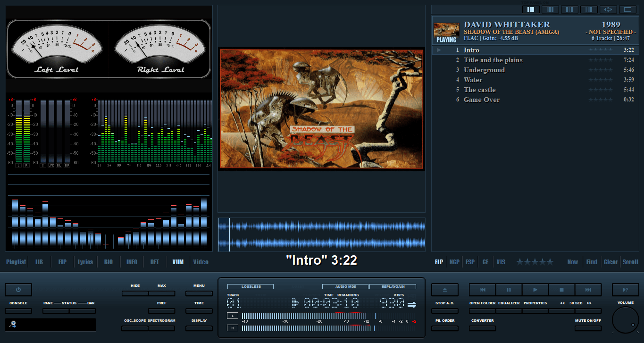Switch to the VUM tab
Screen dimensions: 644x343
click(178, 262)
